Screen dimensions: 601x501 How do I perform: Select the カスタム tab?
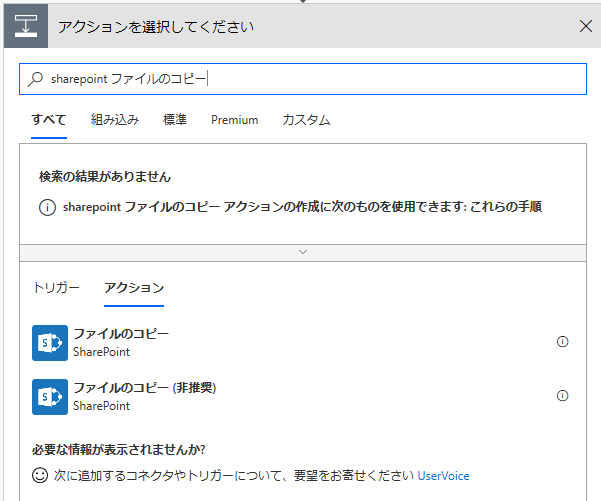coord(306,120)
